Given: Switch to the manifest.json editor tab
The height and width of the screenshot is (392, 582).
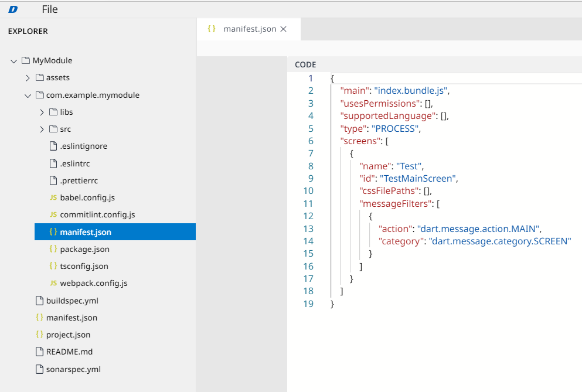Looking at the screenshot, I should coord(250,29).
